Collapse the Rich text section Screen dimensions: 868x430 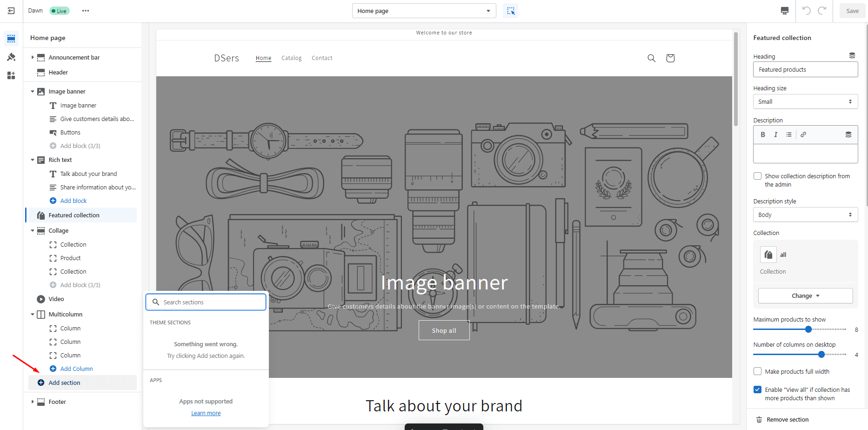[33, 160]
